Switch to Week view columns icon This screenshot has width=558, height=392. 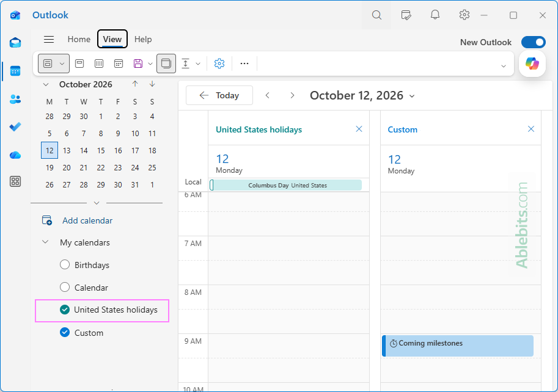[x=99, y=64]
